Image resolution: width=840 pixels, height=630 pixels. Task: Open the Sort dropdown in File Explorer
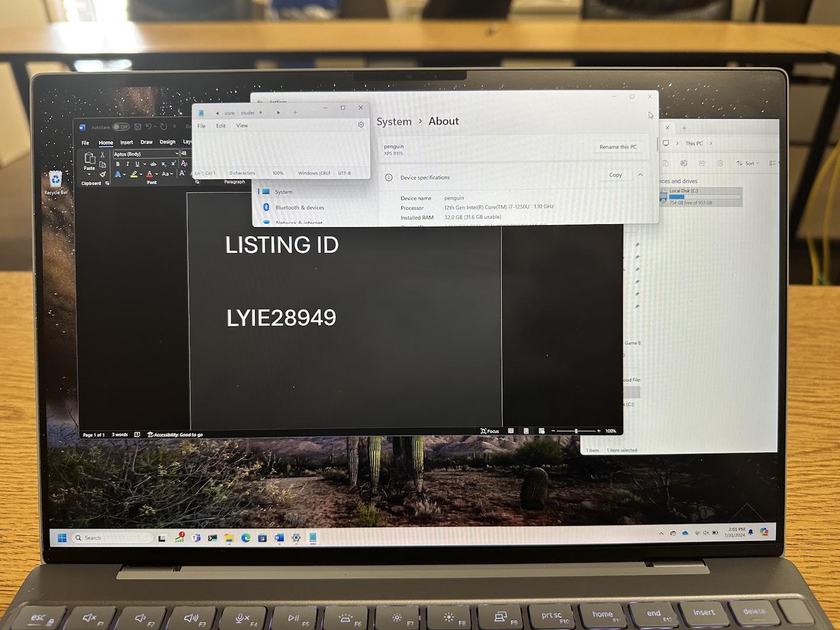point(748,163)
